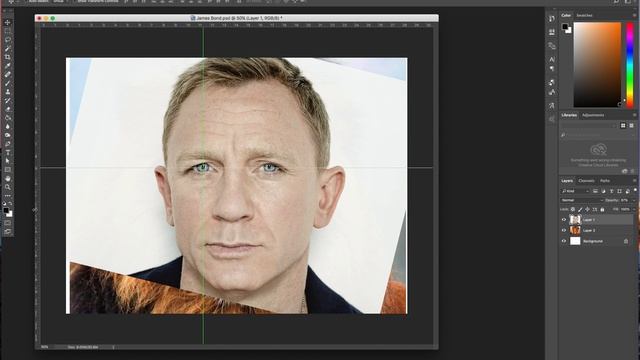
Task: Open the Paragraph panel icon in dock
Action: coord(552,68)
